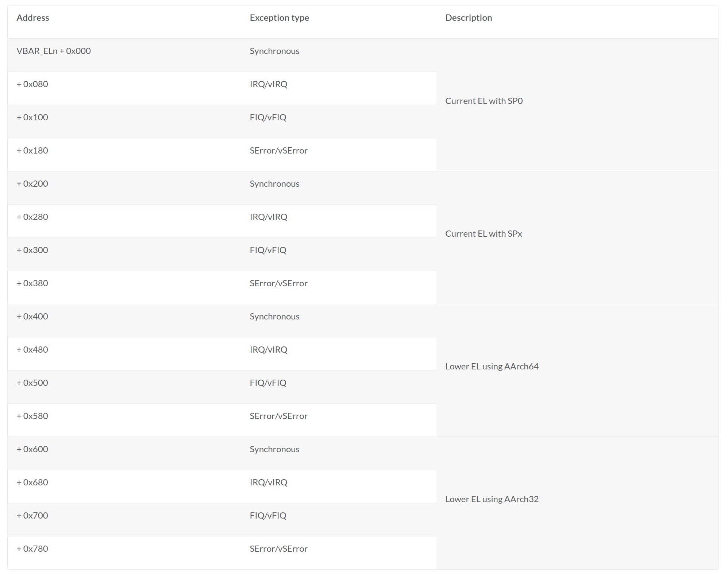
Task: Select the Lower EL using AArch32 description
Action: point(492,499)
